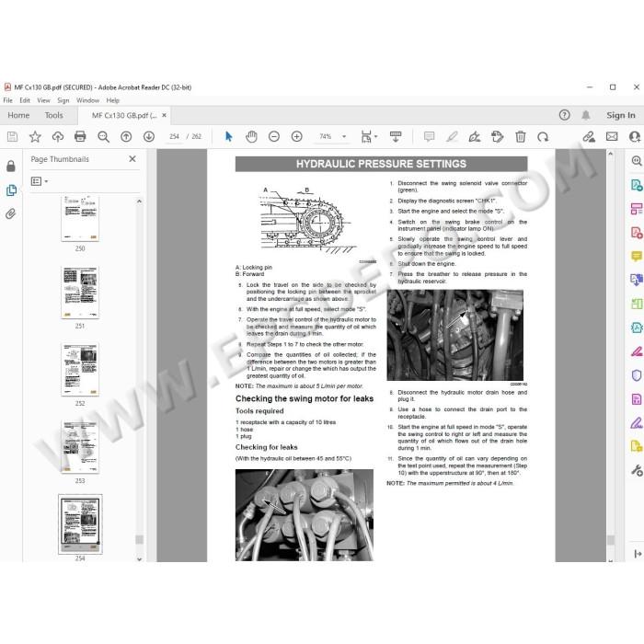Activate the Hand pan tool
The height and width of the screenshot is (644, 644).
click(251, 137)
